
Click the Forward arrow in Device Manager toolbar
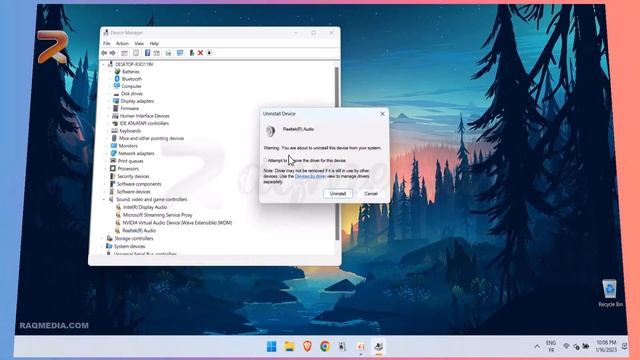point(113,53)
